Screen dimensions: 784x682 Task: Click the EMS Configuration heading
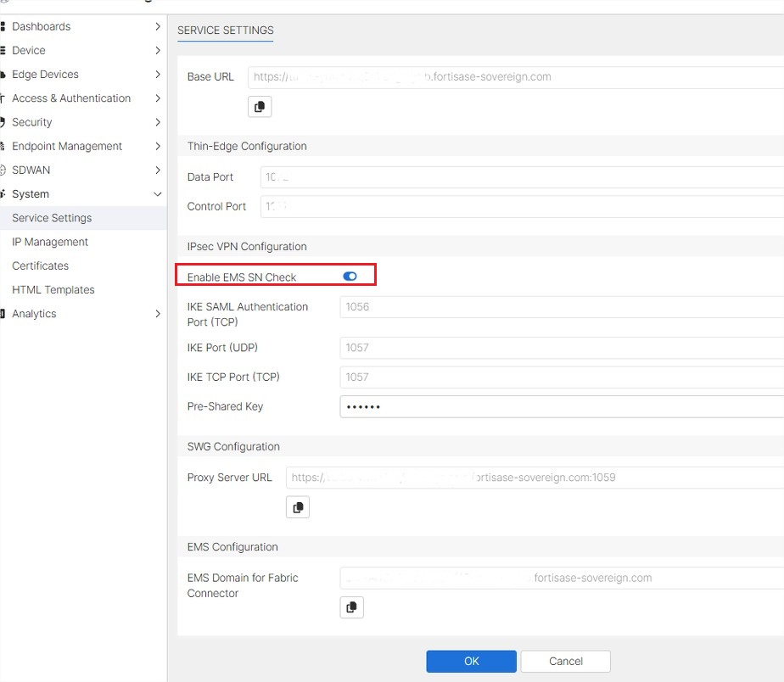coord(232,547)
